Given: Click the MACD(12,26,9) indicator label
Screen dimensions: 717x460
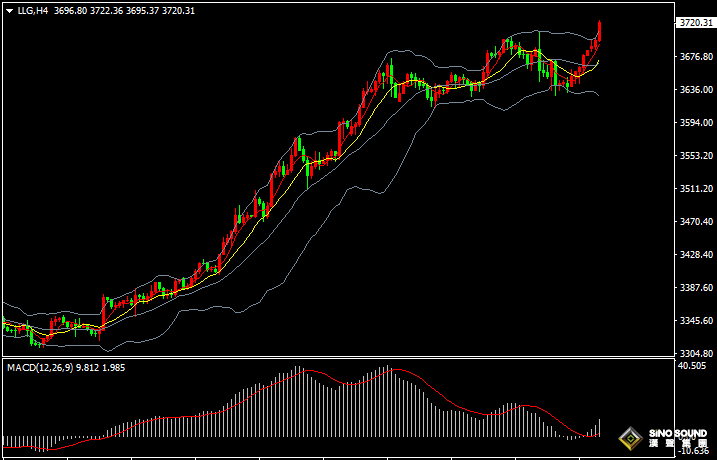Looking at the screenshot, I should (x=40, y=368).
